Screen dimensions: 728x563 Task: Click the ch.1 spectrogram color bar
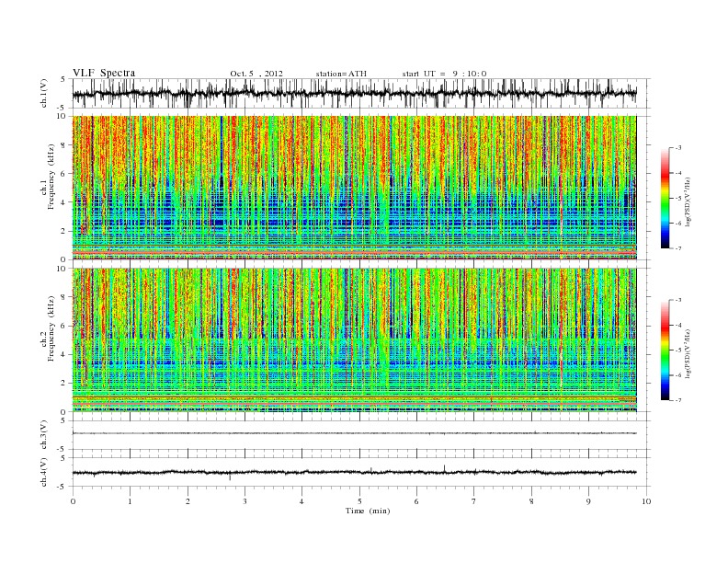pyautogui.click(x=665, y=199)
